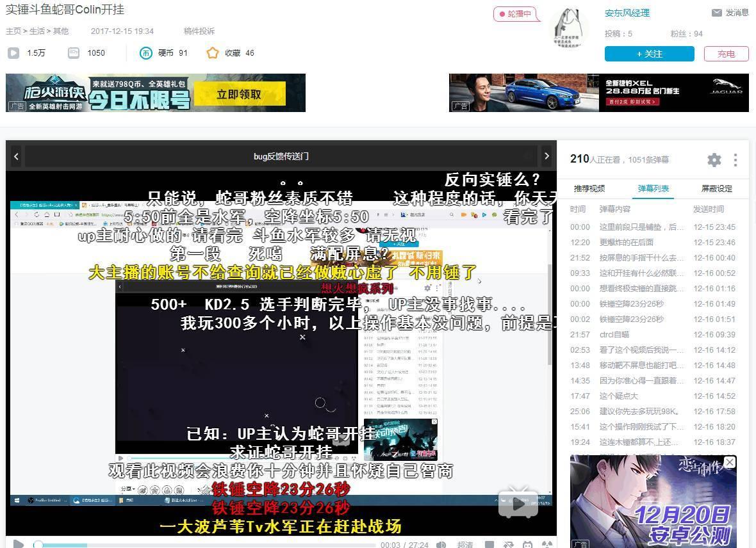Click the 充电 button

[x=726, y=54]
